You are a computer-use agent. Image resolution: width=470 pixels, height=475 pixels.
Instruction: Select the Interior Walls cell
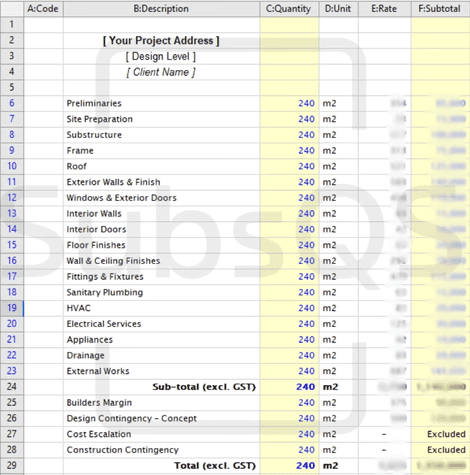click(161, 214)
